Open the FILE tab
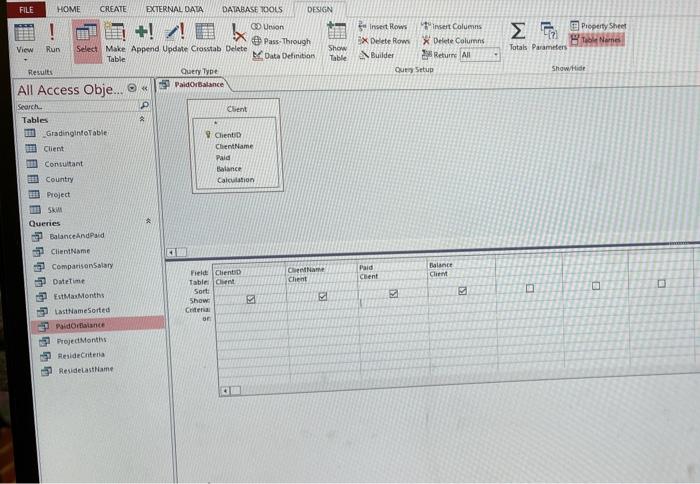The height and width of the screenshot is (484, 700). click(x=26, y=9)
